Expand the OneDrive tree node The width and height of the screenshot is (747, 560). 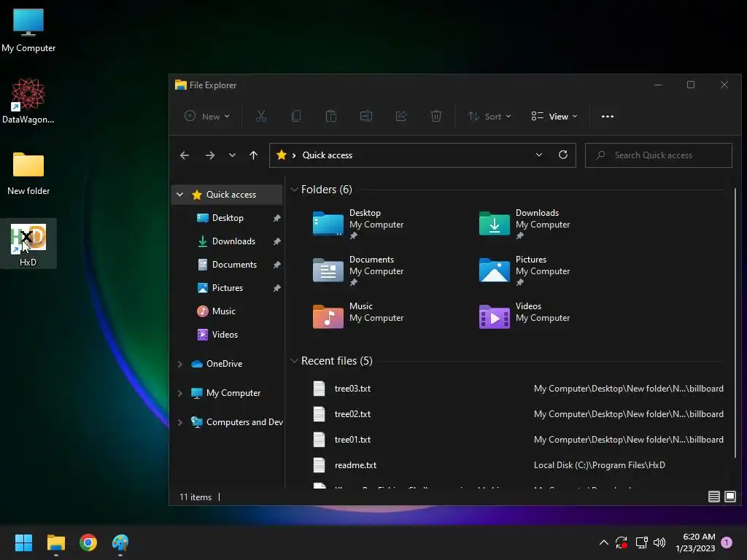(x=179, y=364)
